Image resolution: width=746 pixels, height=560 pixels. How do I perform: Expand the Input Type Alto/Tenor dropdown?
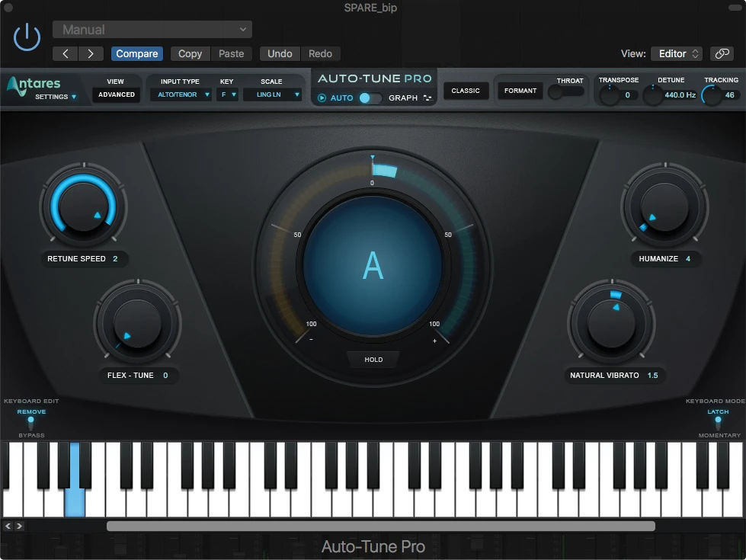coord(181,94)
